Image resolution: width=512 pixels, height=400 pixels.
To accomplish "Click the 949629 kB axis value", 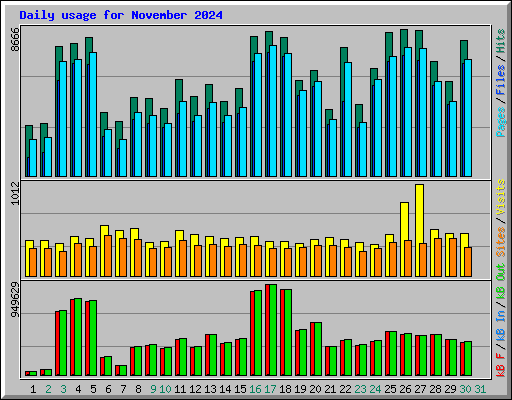I will pyautogui.click(x=15, y=300).
